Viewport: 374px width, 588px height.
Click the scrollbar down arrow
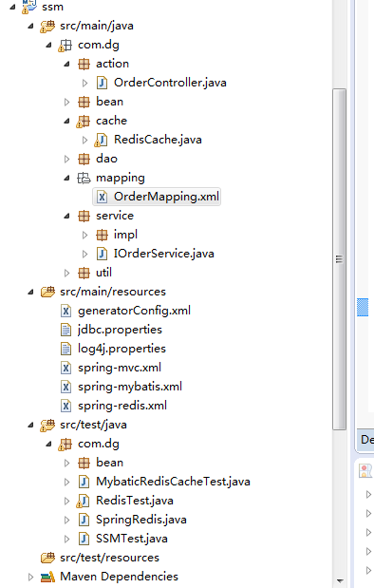pyautogui.click(x=340, y=580)
